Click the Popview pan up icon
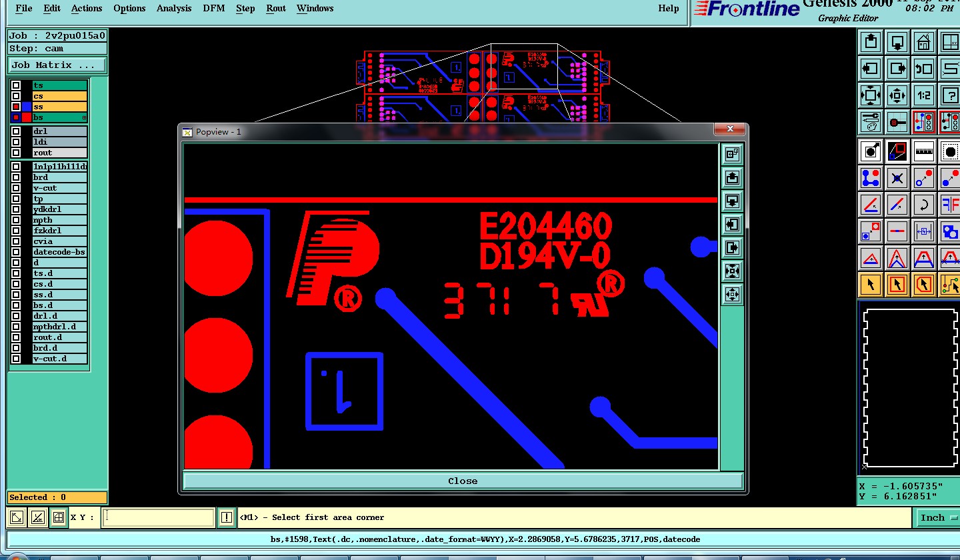The height and width of the screenshot is (560, 960). [732, 178]
